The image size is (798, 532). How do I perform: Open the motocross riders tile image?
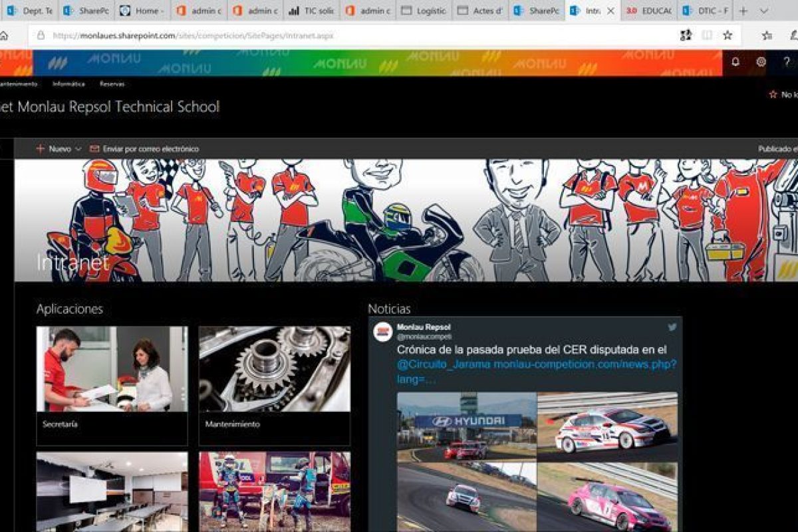tap(274, 492)
